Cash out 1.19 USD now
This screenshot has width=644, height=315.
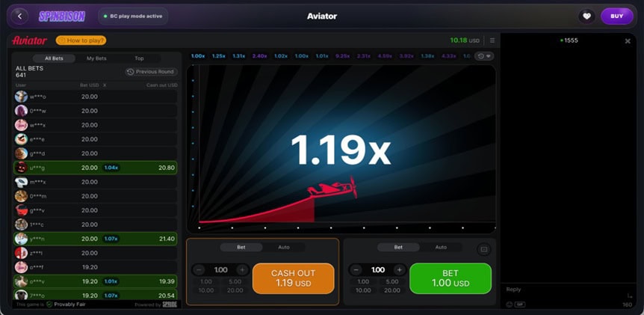[x=294, y=278]
